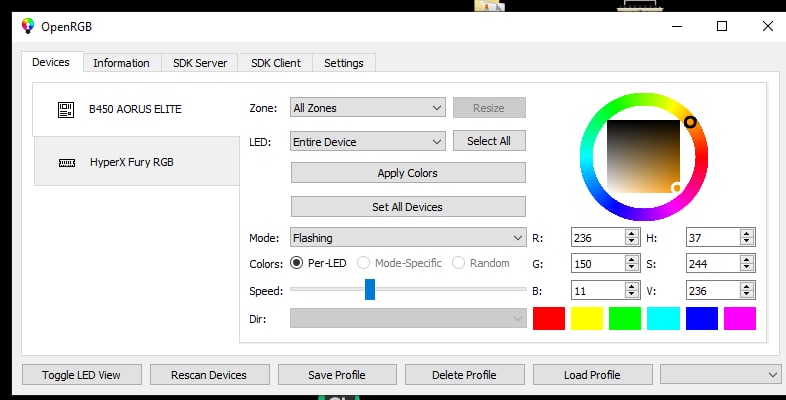Decrease the G value with down arrow
Screen dimensions: 786x400
632,268
